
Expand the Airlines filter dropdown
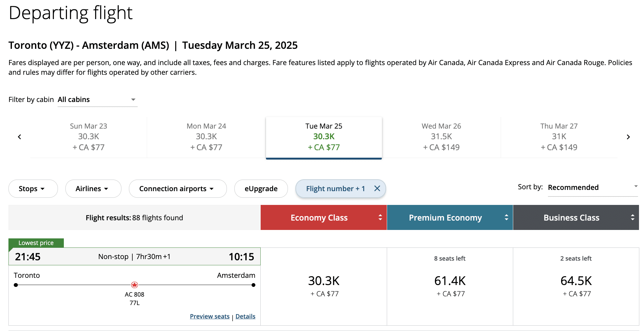(x=93, y=189)
